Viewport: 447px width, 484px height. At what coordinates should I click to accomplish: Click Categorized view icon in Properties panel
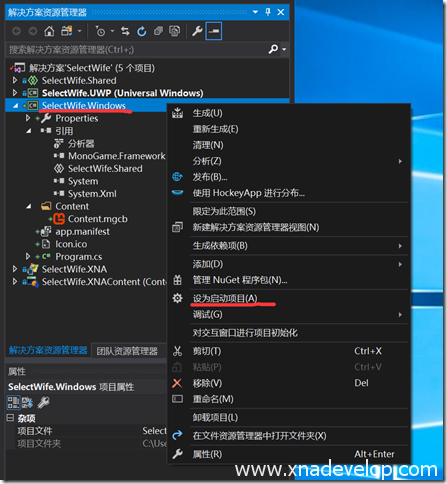point(13,402)
